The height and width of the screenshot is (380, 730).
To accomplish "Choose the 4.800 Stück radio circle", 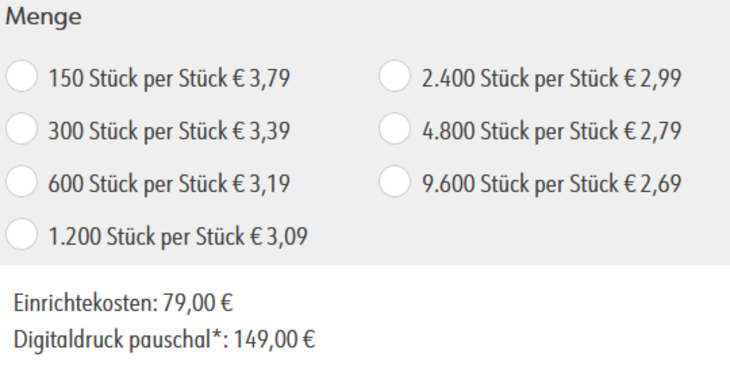I will click(x=394, y=128).
